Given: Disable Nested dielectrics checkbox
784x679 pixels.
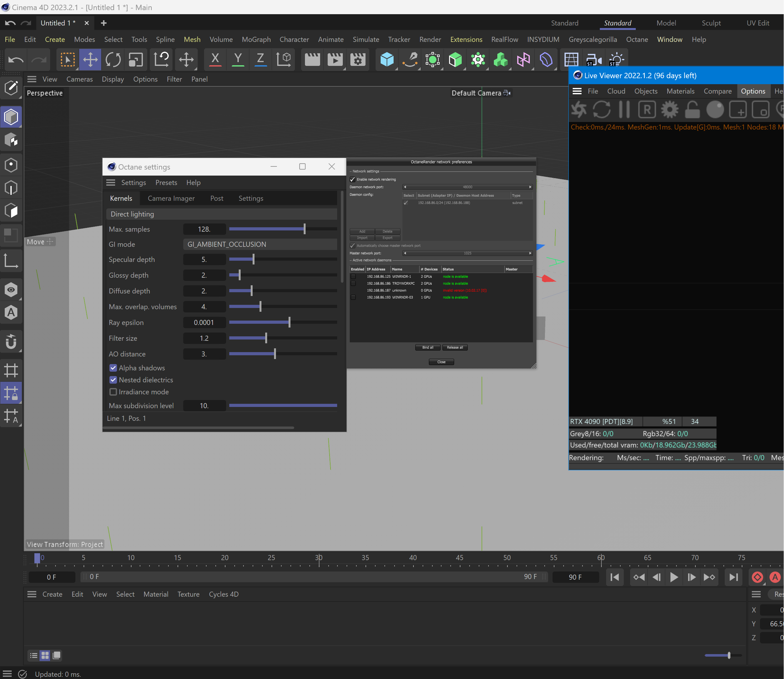Looking at the screenshot, I should click(x=113, y=380).
